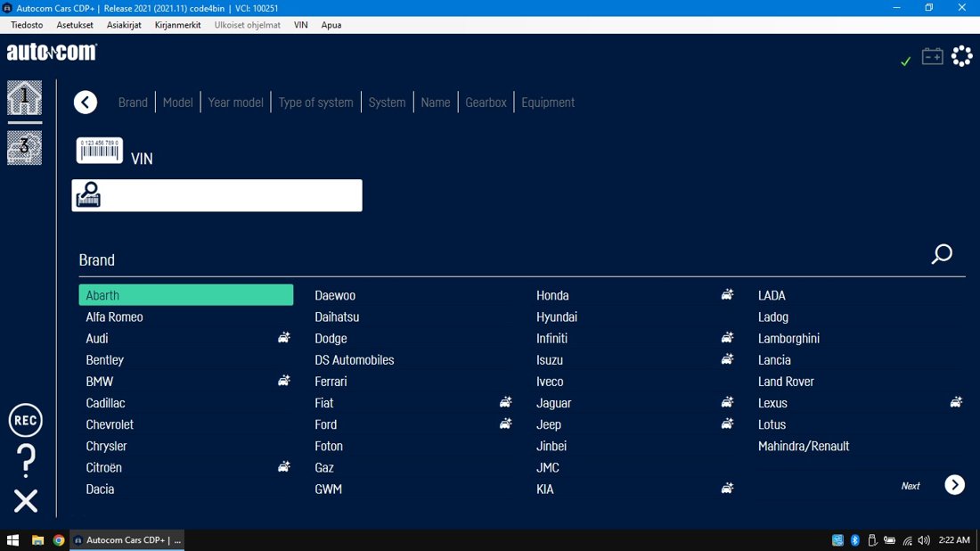Image resolution: width=980 pixels, height=551 pixels.
Task: Pick Hyundai in the brand list
Action: point(557,317)
